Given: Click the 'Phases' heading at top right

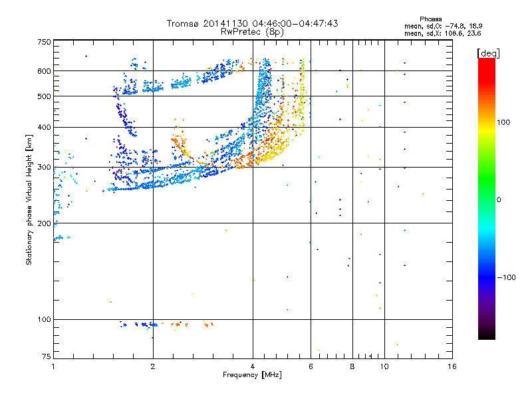Looking at the screenshot, I should point(430,19).
